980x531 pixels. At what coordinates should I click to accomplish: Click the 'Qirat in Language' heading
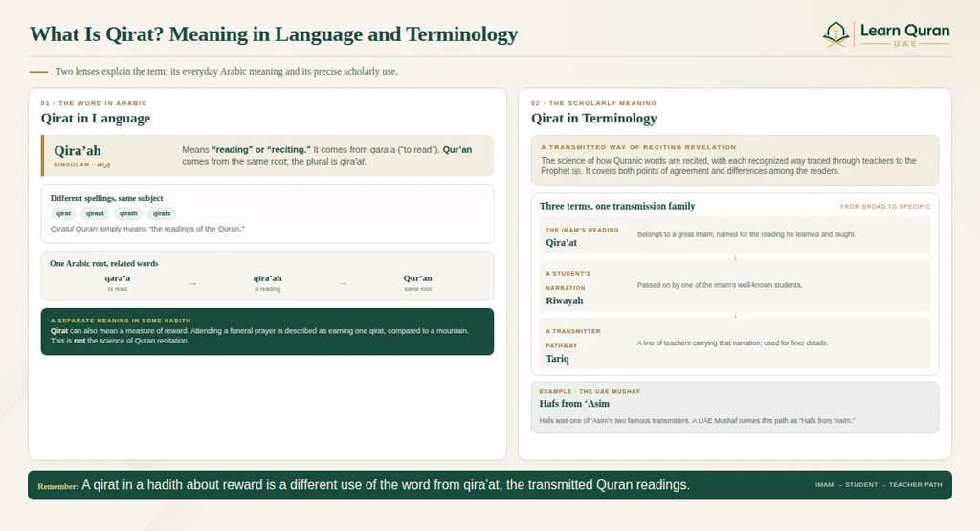(96, 118)
